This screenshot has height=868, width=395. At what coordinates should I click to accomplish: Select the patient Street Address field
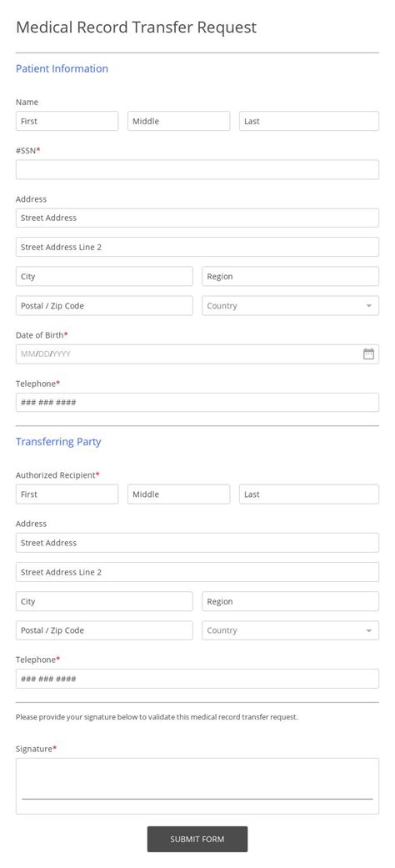(x=197, y=218)
